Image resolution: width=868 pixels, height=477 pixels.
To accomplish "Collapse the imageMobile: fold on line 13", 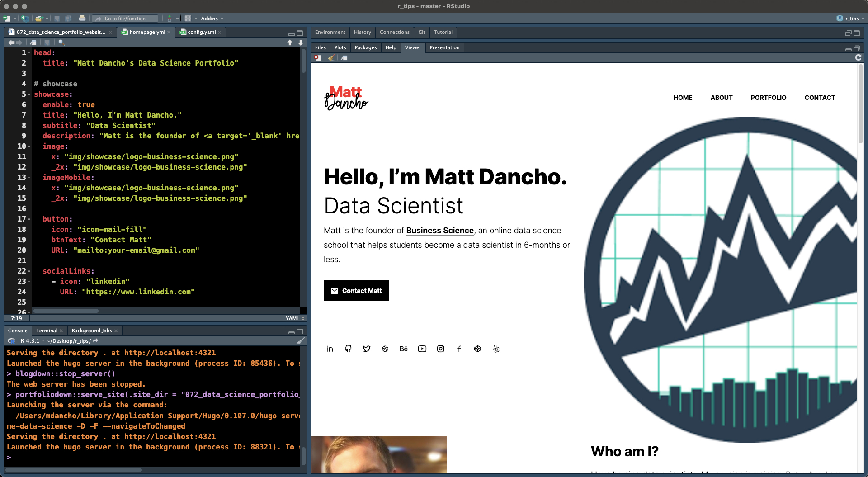I will click(29, 178).
